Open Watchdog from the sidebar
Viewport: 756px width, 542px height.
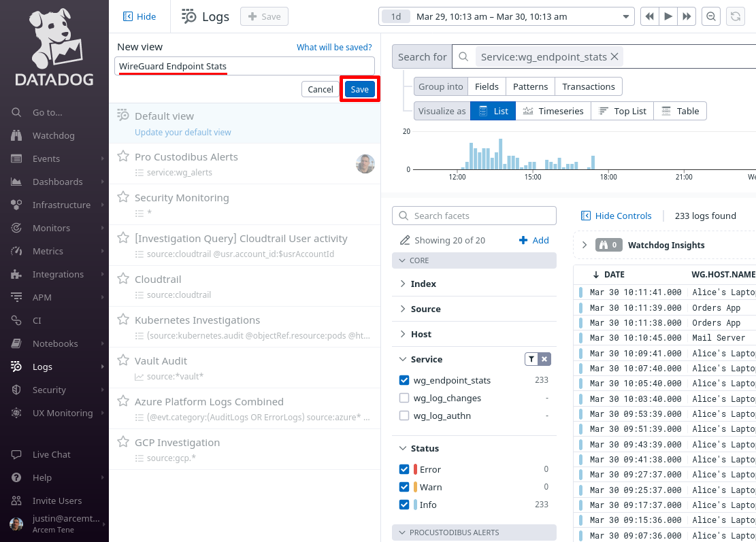click(54, 135)
